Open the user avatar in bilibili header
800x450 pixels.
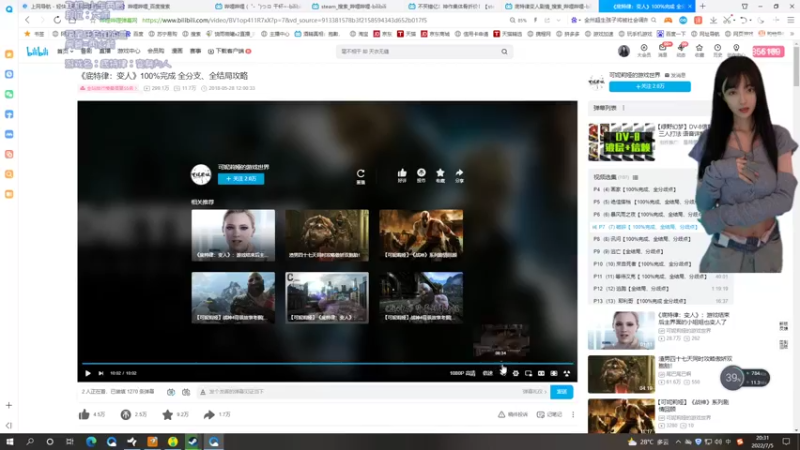[623, 51]
